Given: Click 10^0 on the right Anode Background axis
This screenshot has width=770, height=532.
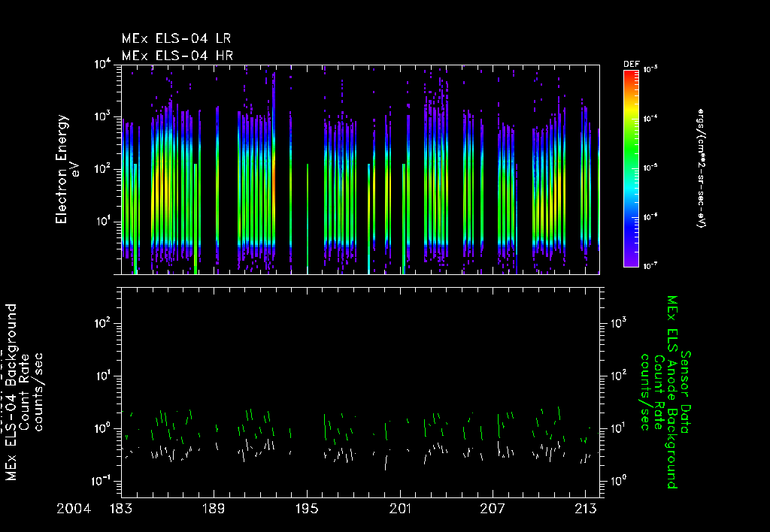Looking at the screenshot, I should tap(620, 481).
